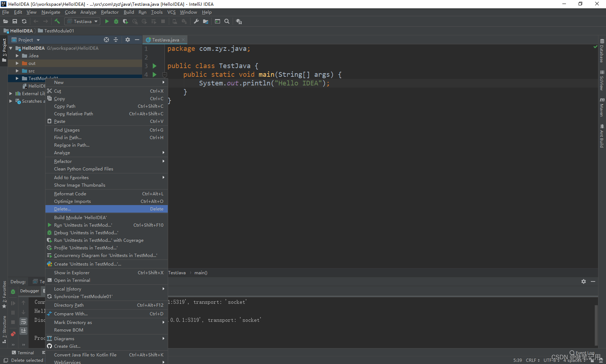Open the Terminal tool window button

(23, 353)
